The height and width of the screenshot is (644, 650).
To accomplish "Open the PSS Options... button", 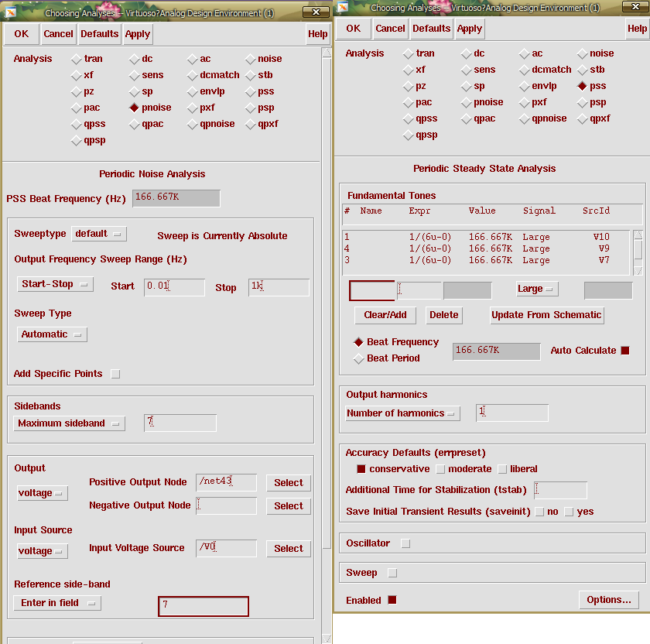I will click(609, 600).
